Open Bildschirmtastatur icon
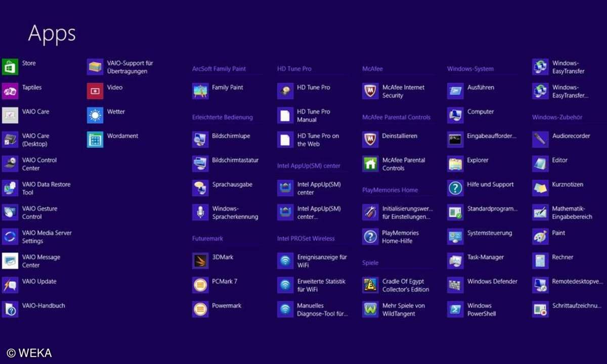 (200, 164)
